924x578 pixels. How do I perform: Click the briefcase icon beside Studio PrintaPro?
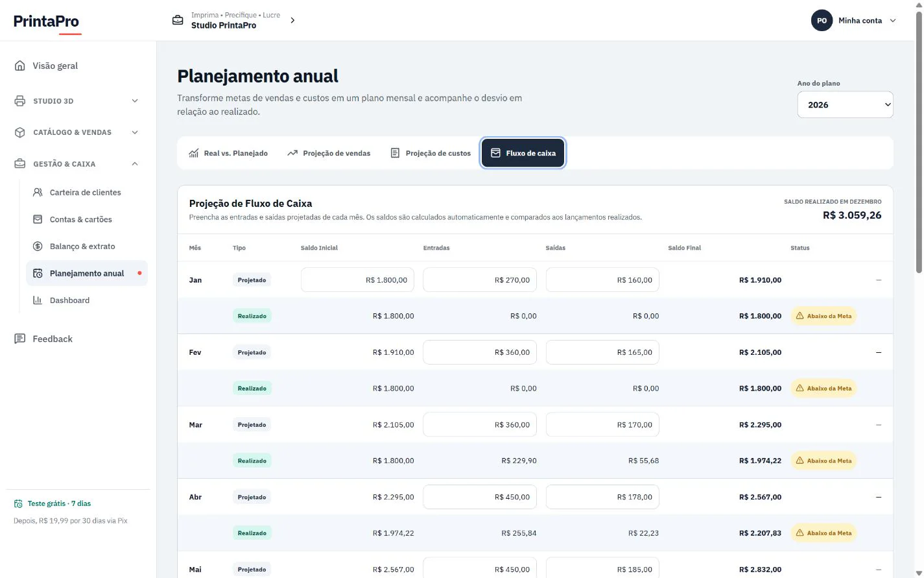pos(178,20)
